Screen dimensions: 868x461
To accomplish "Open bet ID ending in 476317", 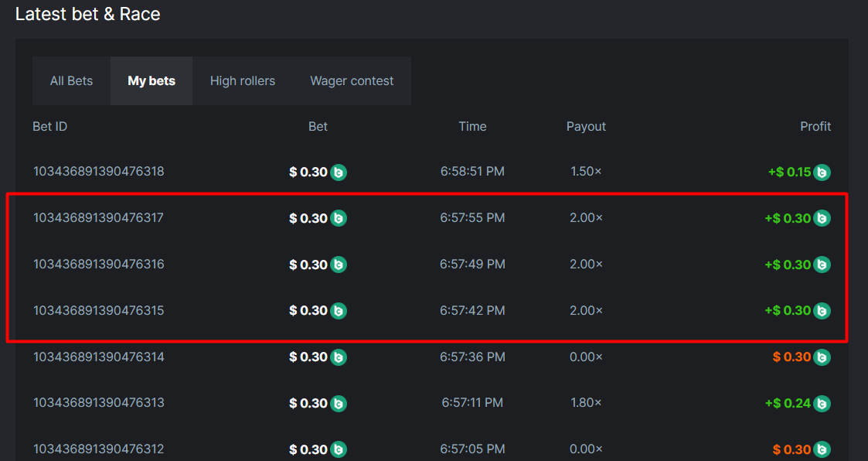I will coord(98,218).
